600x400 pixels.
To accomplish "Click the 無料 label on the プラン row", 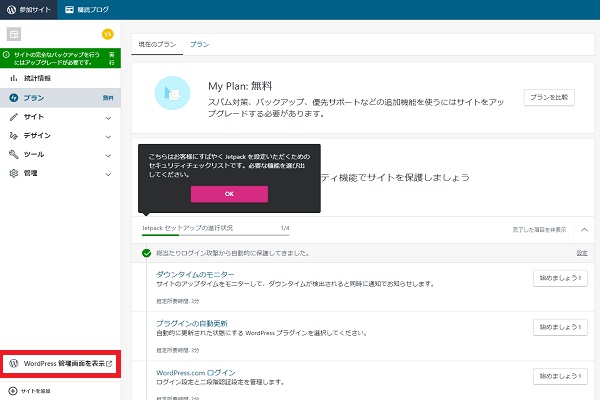I will coord(108,98).
